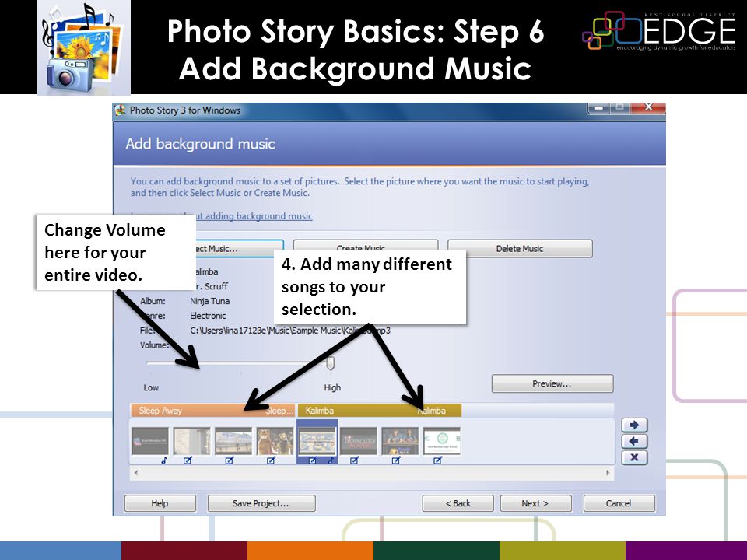Screen dimensions: 747x560
Task: Click the 'High' volume label
Action: click(332, 387)
